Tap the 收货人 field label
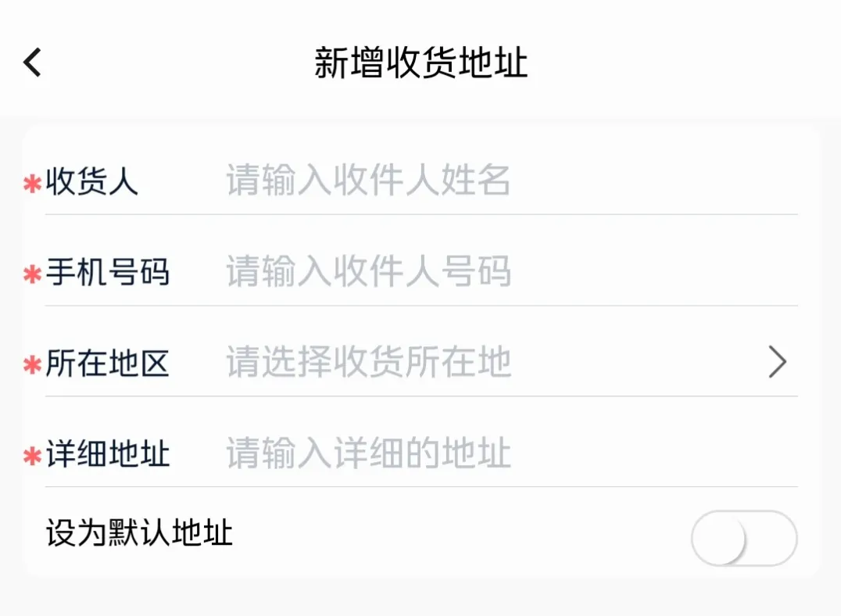 click(92, 182)
